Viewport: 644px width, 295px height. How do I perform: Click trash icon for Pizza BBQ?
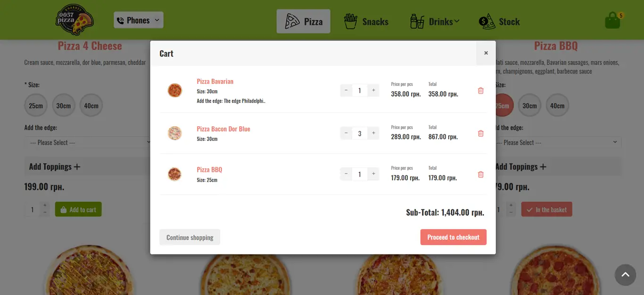[x=480, y=174]
